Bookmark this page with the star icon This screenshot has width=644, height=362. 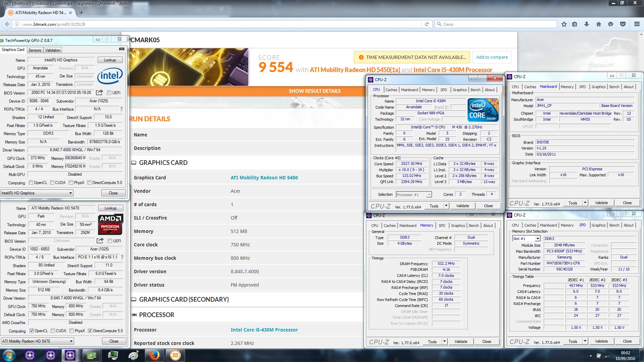564,24
